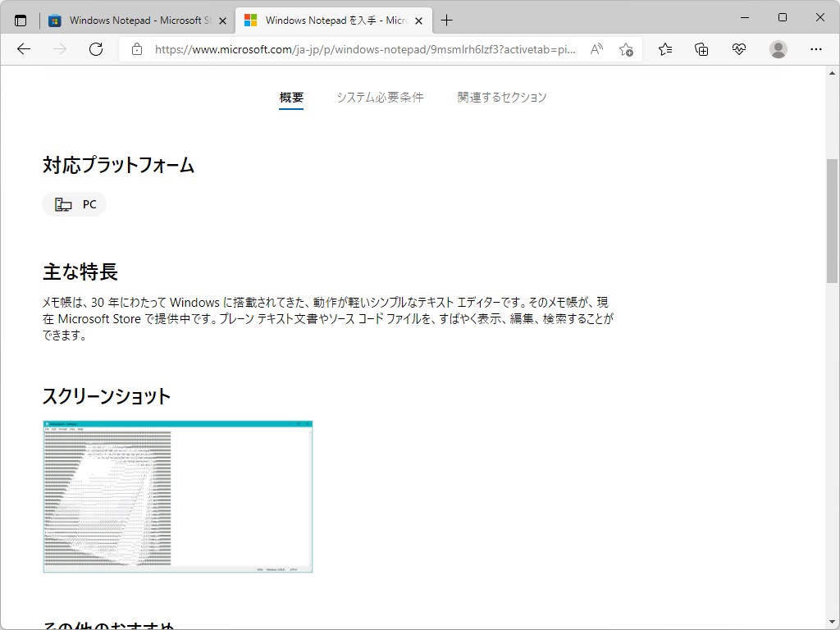Select the 概要 tab
The width and height of the screenshot is (840, 630).
[291, 97]
